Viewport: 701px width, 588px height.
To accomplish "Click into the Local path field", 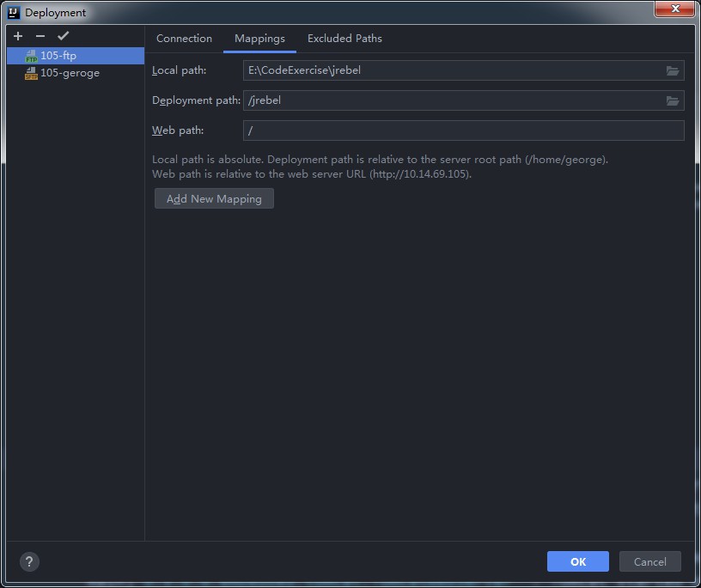I will tap(451, 70).
